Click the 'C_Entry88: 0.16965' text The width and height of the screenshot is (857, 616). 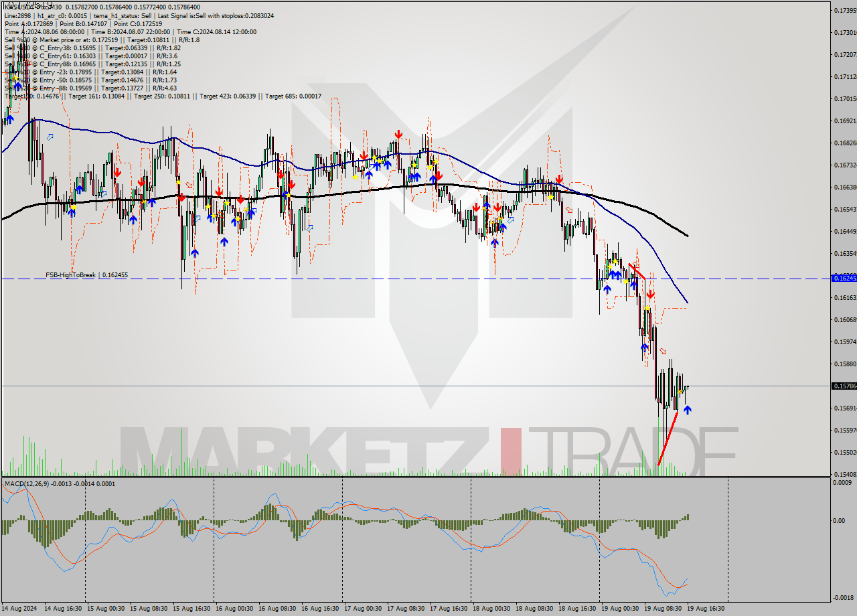[x=68, y=64]
